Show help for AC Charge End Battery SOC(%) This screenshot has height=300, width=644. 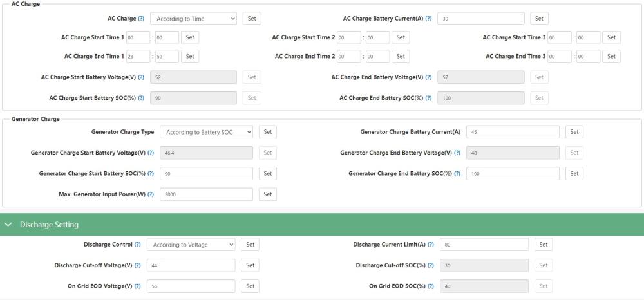click(x=428, y=98)
